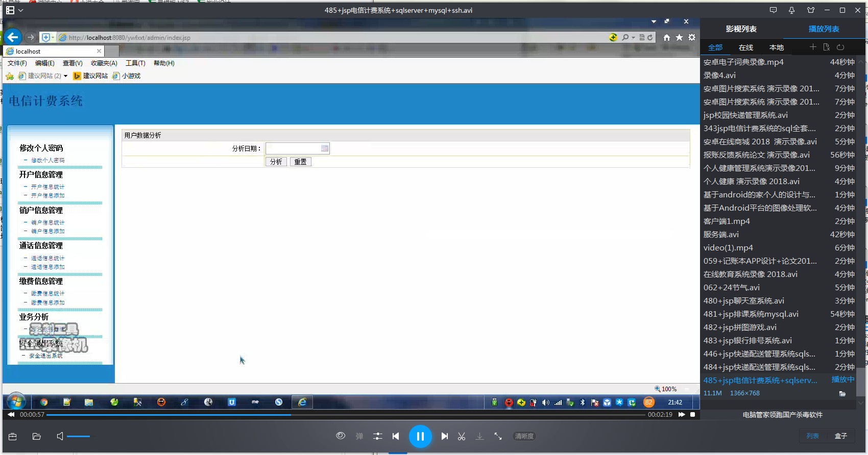Screen dimensions: 868x455
Task: Open the 播放列表 tab
Action: coord(824,29)
